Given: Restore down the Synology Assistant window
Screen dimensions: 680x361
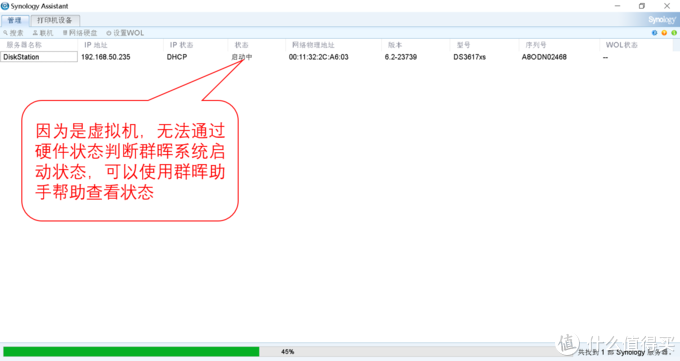Looking at the screenshot, I should pos(642,6).
